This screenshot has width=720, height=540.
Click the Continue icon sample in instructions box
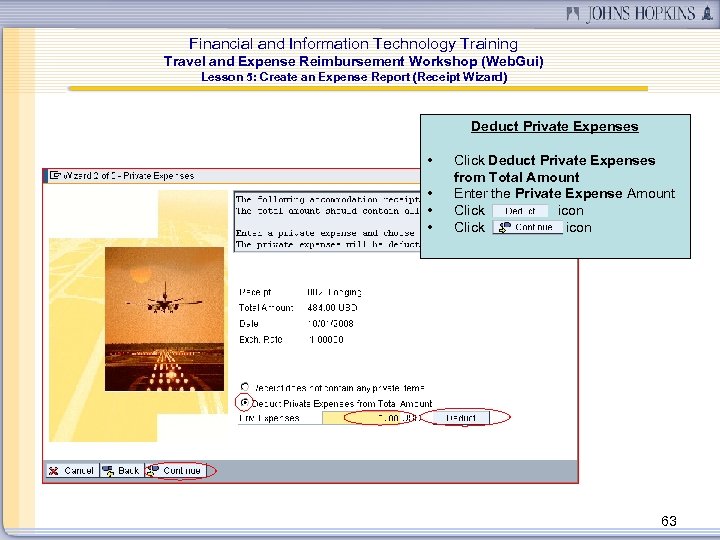coord(528,227)
